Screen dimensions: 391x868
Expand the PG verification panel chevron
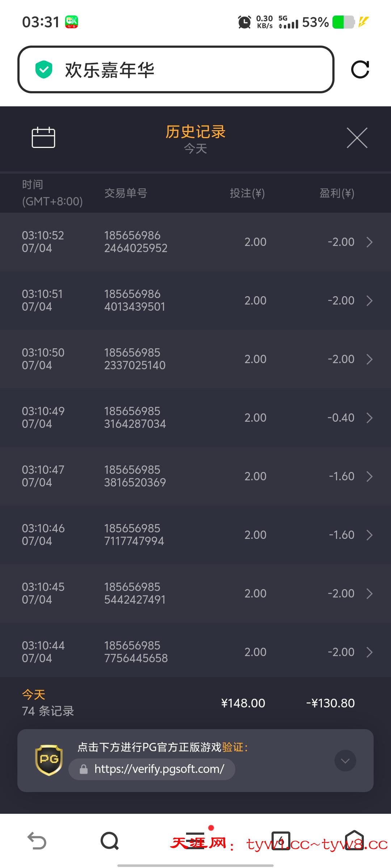coord(345,761)
